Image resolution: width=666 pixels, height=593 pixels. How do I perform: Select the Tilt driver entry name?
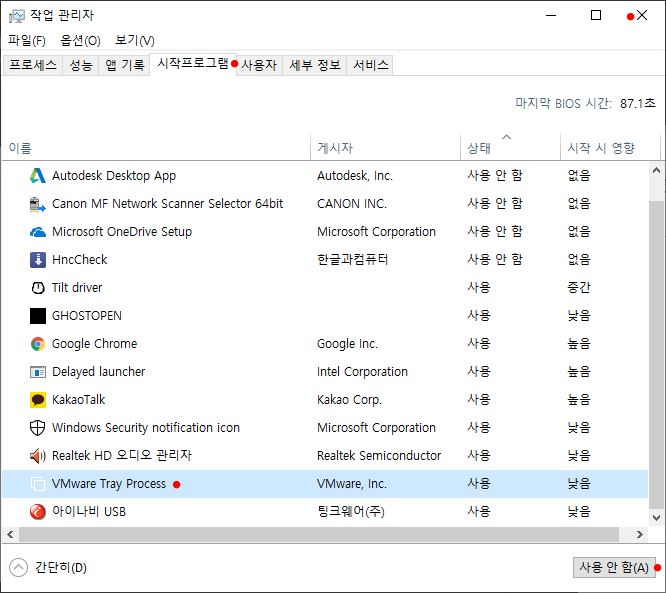click(77, 288)
